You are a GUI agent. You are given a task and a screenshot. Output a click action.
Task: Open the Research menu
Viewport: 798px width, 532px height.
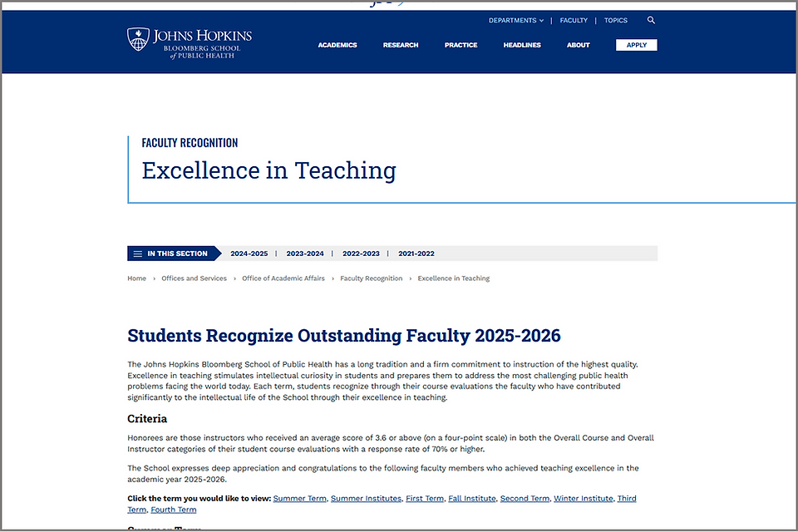click(401, 46)
